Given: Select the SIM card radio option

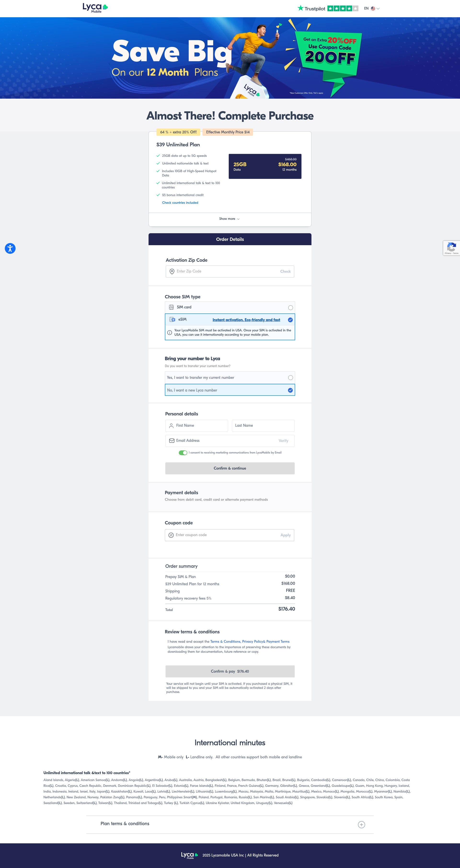Looking at the screenshot, I should [290, 308].
